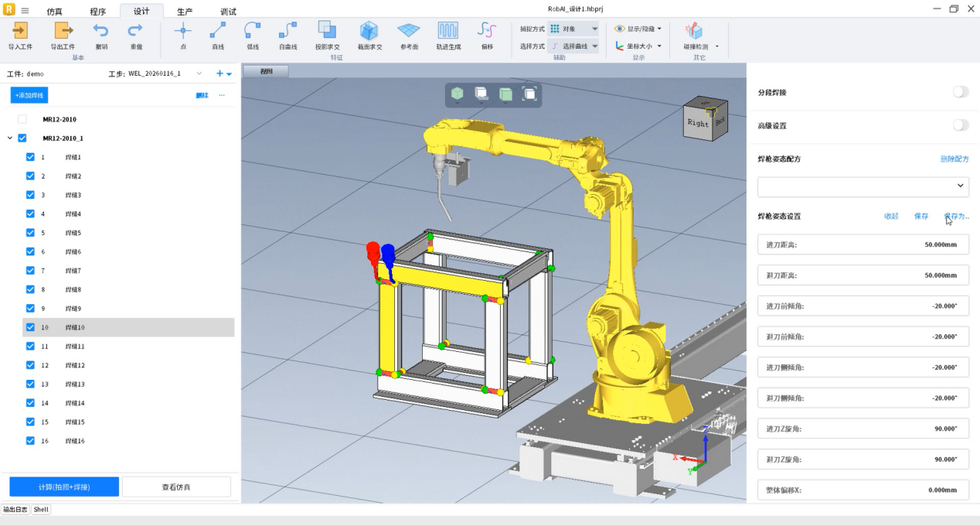Click the 导入工件 import workpiece icon
This screenshot has height=526, width=980.
[20, 31]
